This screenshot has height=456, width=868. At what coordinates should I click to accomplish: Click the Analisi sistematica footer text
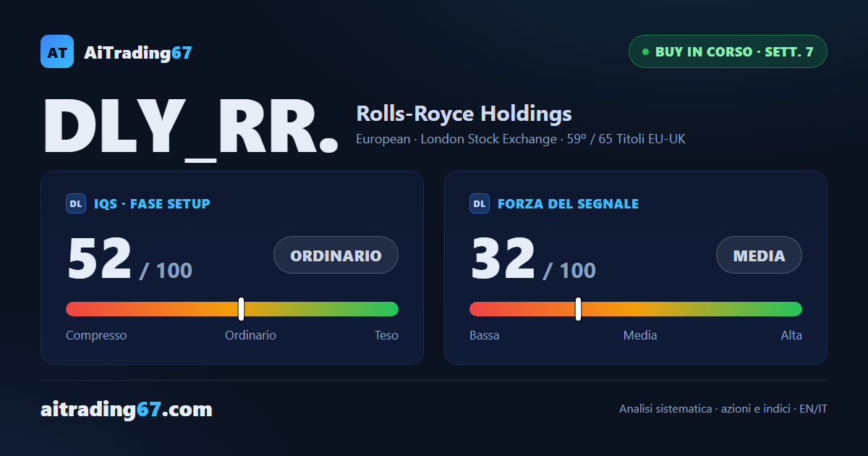pyautogui.click(x=723, y=409)
